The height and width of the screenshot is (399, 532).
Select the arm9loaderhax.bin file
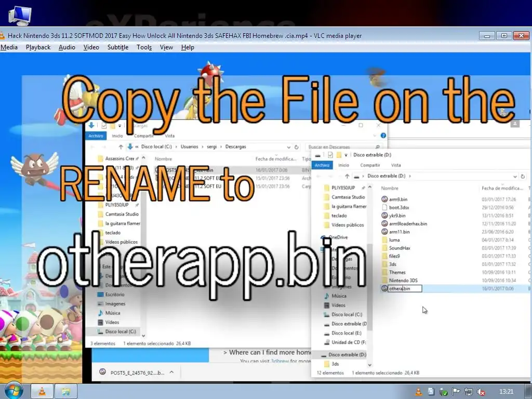[x=408, y=223]
